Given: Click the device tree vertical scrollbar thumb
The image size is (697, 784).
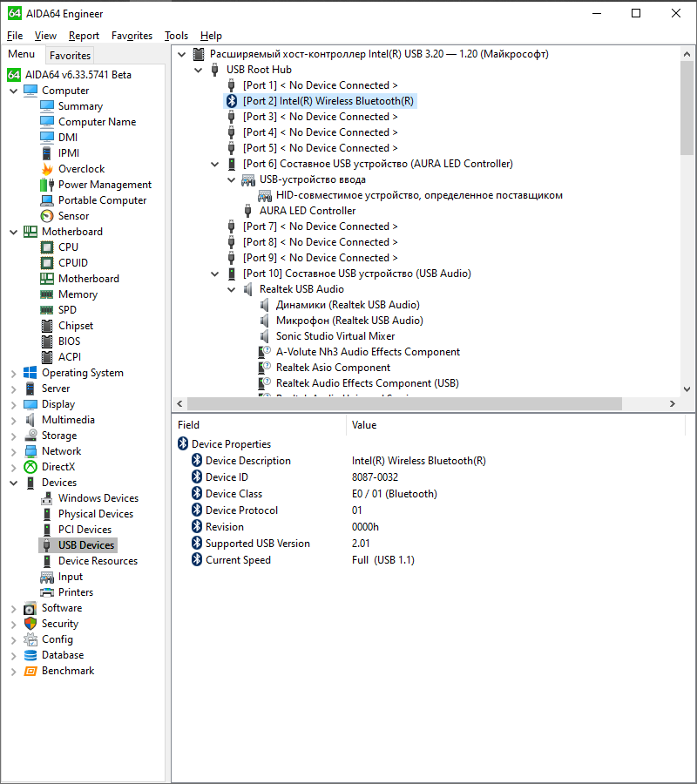Looking at the screenshot, I should point(687,107).
